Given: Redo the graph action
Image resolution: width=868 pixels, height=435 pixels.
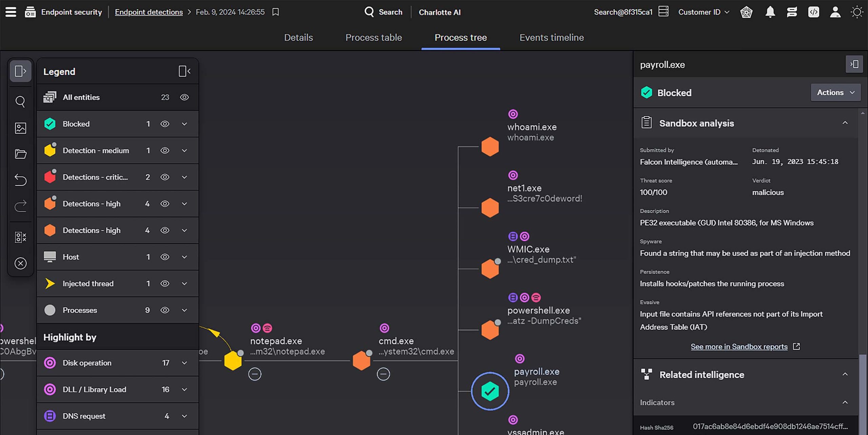Looking at the screenshot, I should pos(20,206).
